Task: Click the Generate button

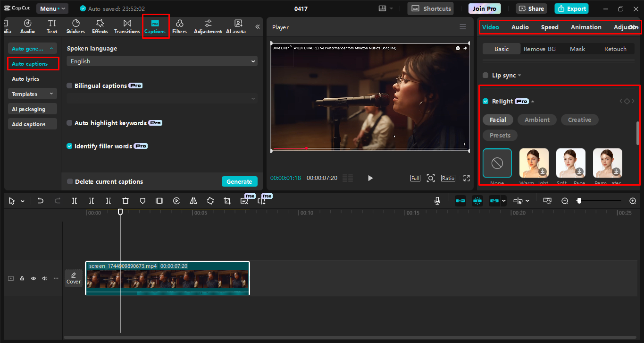Action: pos(239,182)
